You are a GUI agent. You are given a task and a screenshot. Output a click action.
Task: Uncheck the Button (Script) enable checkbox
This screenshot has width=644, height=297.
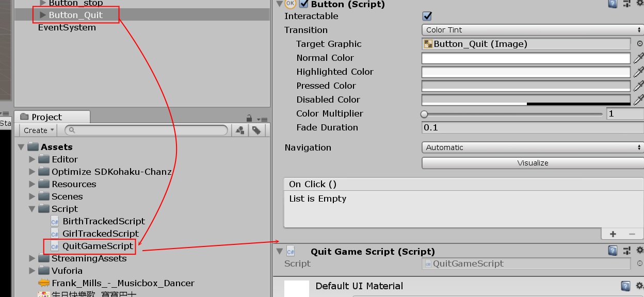coord(303,4)
